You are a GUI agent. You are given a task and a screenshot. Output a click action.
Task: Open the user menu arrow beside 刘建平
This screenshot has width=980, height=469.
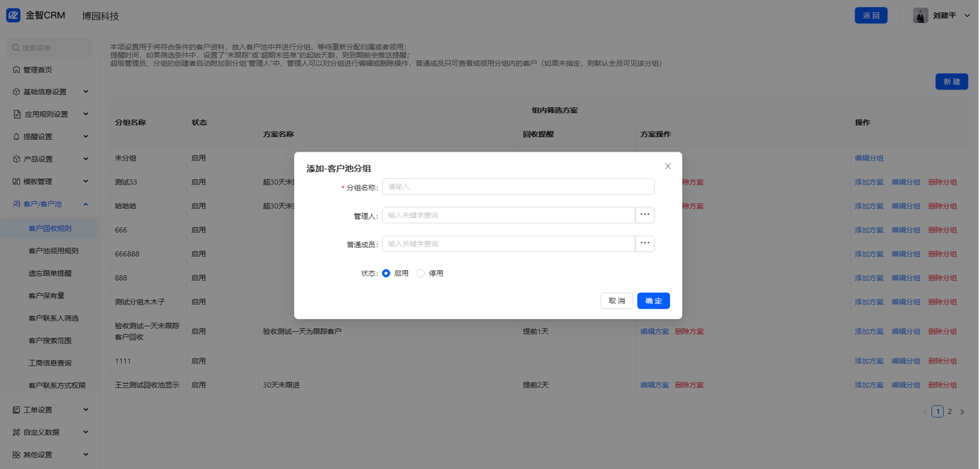pyautogui.click(x=968, y=15)
